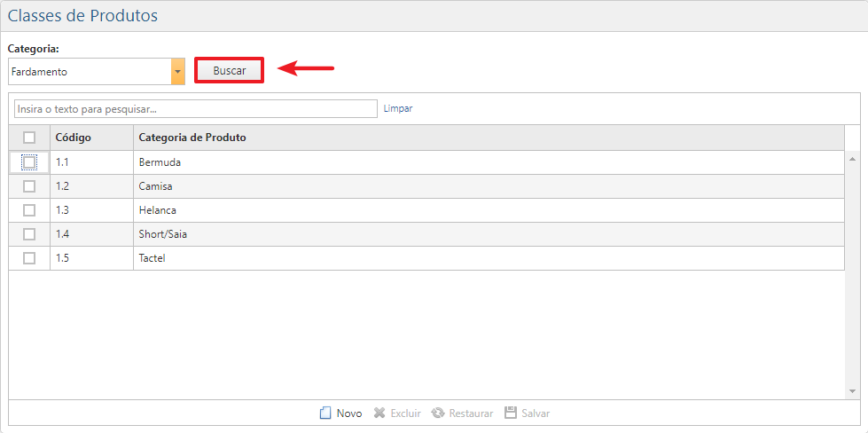Screen dimensions: 868x433
Task: Toggle the select-all header checkbox
Action: 29,138
